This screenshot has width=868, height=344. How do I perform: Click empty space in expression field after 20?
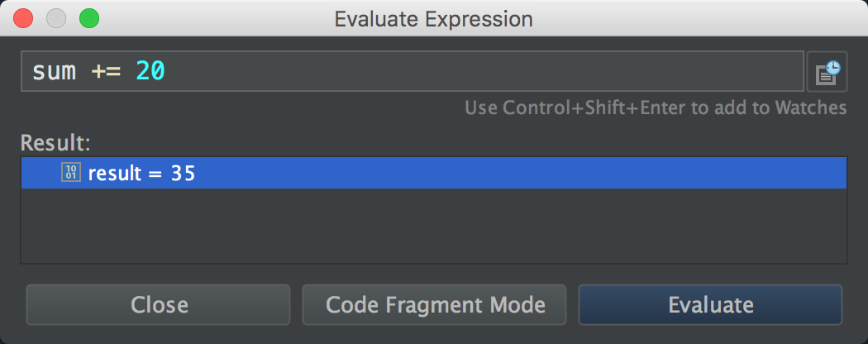[x=479, y=72]
